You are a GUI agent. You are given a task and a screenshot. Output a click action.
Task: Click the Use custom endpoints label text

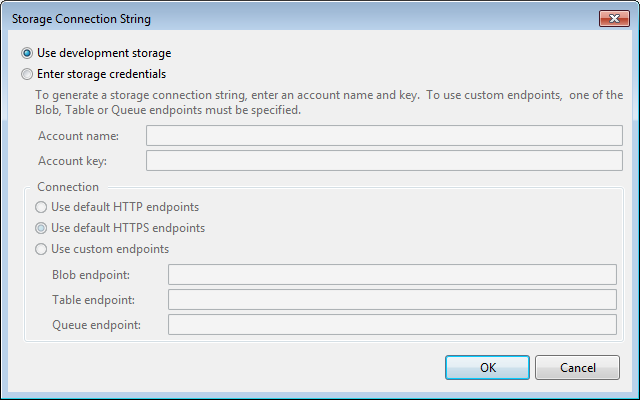coord(110,249)
